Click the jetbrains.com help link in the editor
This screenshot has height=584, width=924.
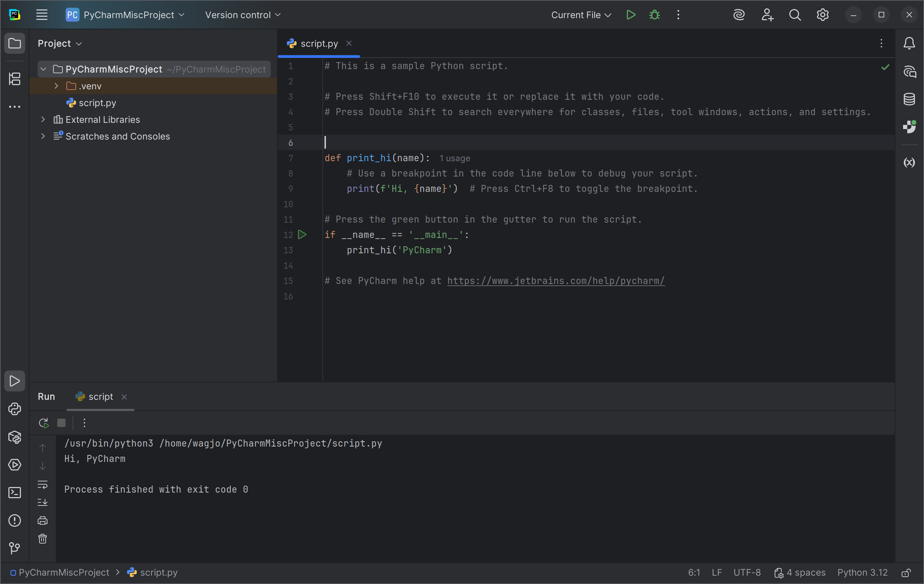[x=556, y=281]
